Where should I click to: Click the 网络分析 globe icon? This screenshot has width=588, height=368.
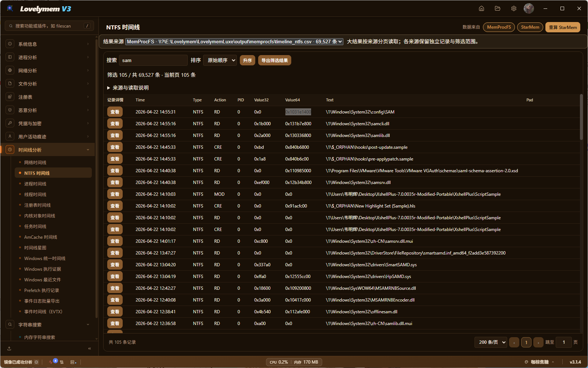pos(10,71)
